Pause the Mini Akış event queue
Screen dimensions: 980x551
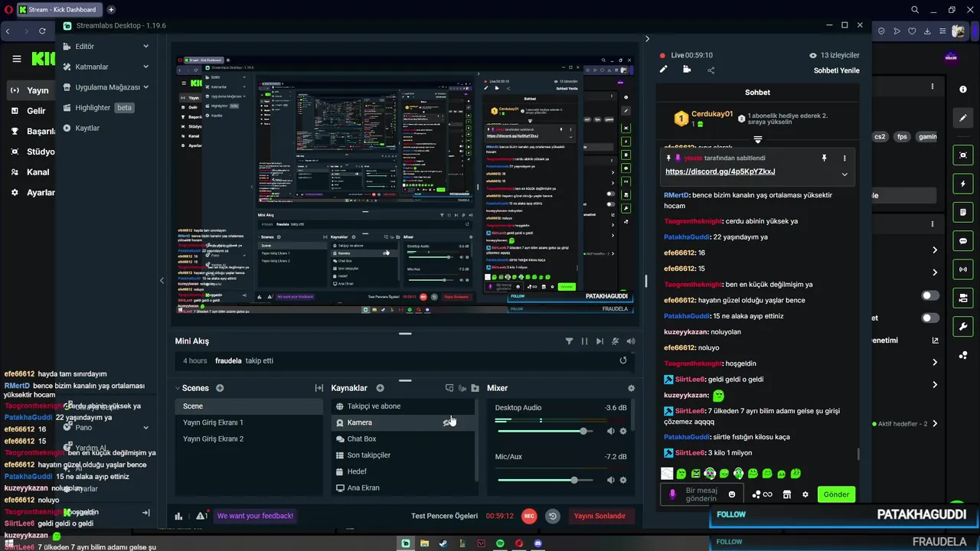tap(584, 341)
